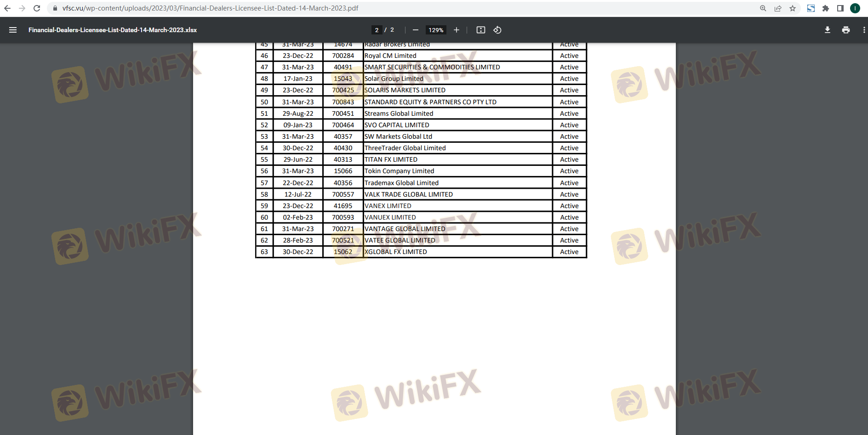
Task: Click the TITAN FX LIMITED cell
Action: (x=391, y=159)
